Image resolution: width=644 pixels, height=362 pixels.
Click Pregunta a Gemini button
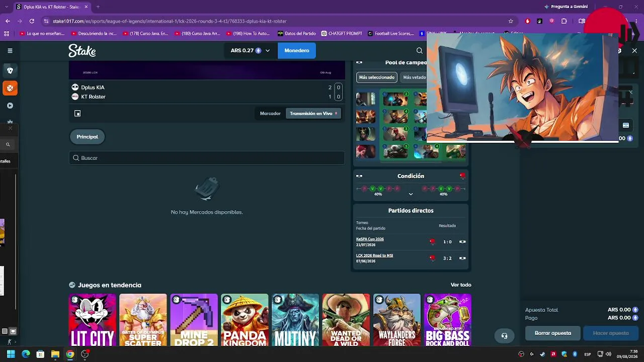[566, 7]
